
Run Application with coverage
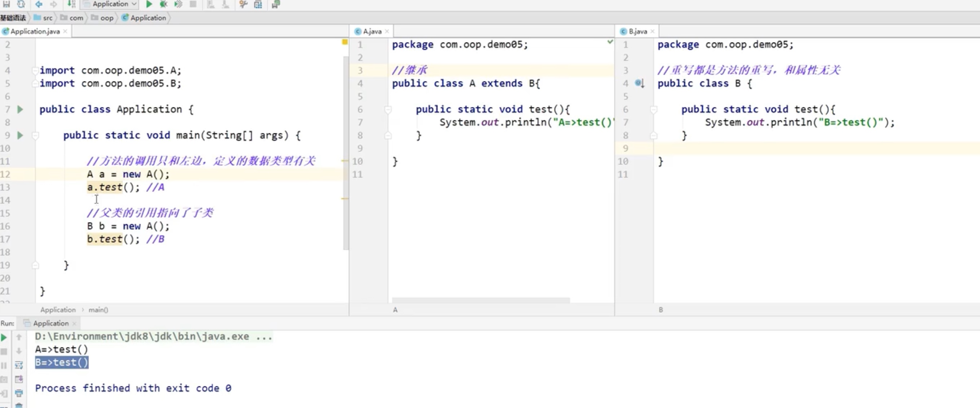click(178, 4)
